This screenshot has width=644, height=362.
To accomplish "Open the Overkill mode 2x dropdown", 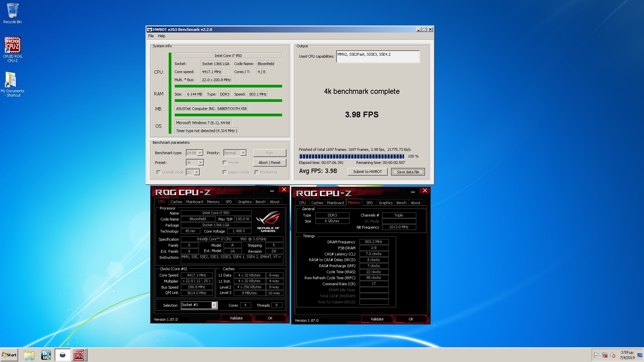I will click(x=197, y=172).
